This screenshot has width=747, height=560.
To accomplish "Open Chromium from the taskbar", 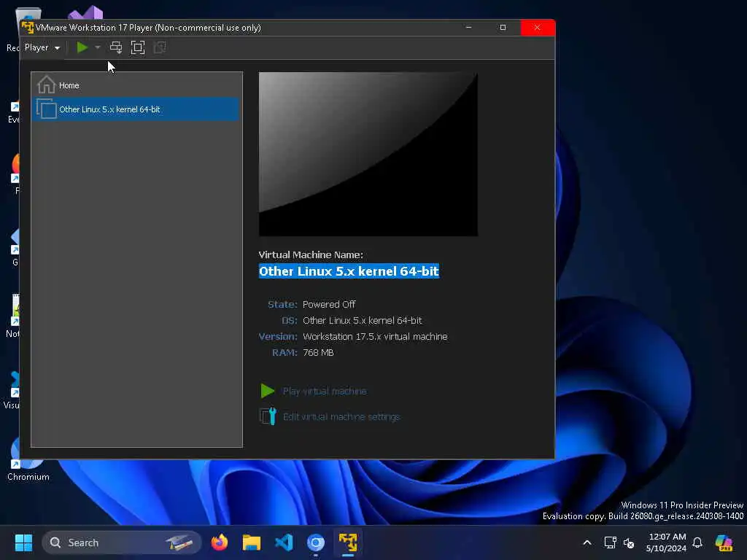I will click(x=316, y=542).
